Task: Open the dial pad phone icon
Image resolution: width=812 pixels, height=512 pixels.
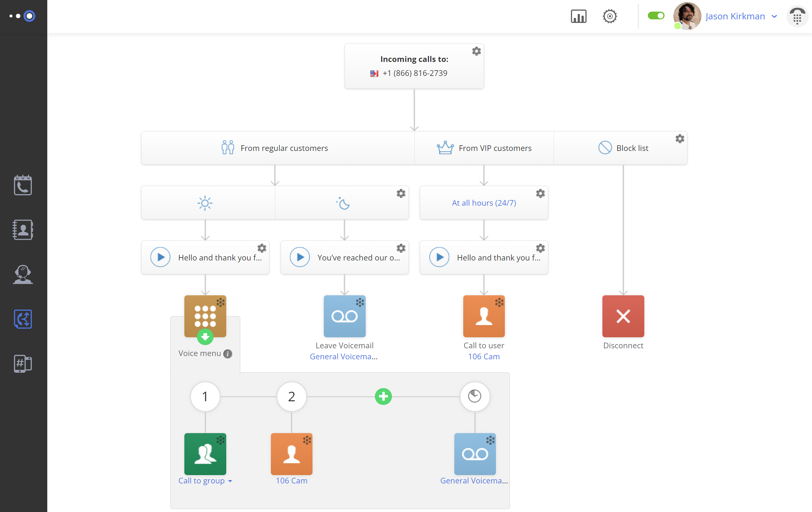Action: [797, 16]
